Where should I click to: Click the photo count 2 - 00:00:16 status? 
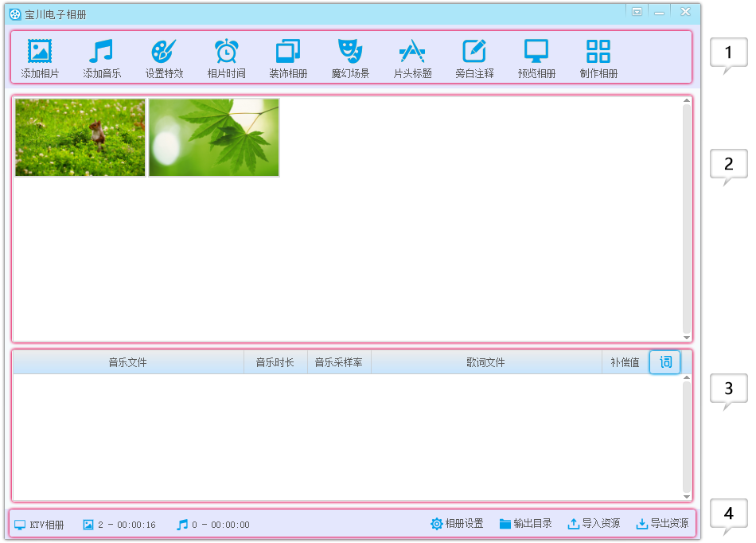(119, 525)
